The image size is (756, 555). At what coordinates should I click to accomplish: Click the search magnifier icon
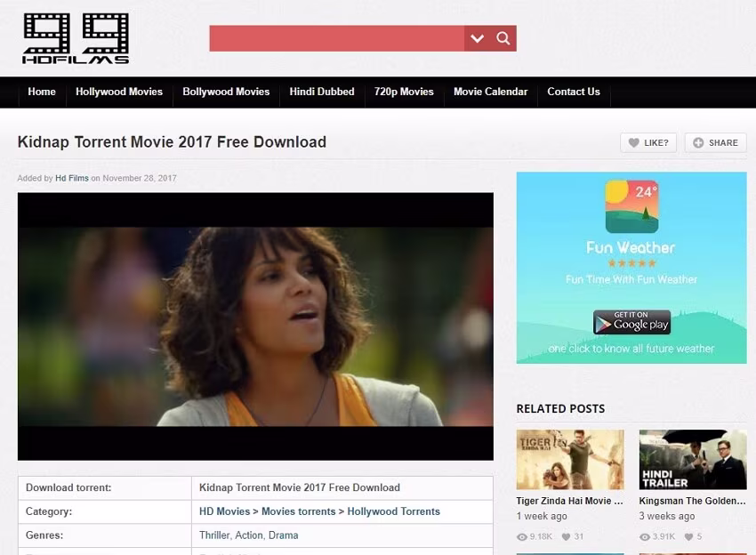point(503,38)
